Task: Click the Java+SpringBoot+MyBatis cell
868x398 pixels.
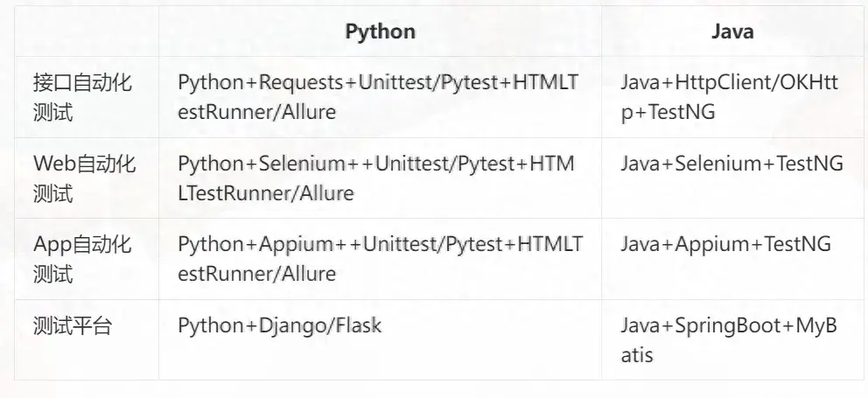Action: [x=729, y=340]
